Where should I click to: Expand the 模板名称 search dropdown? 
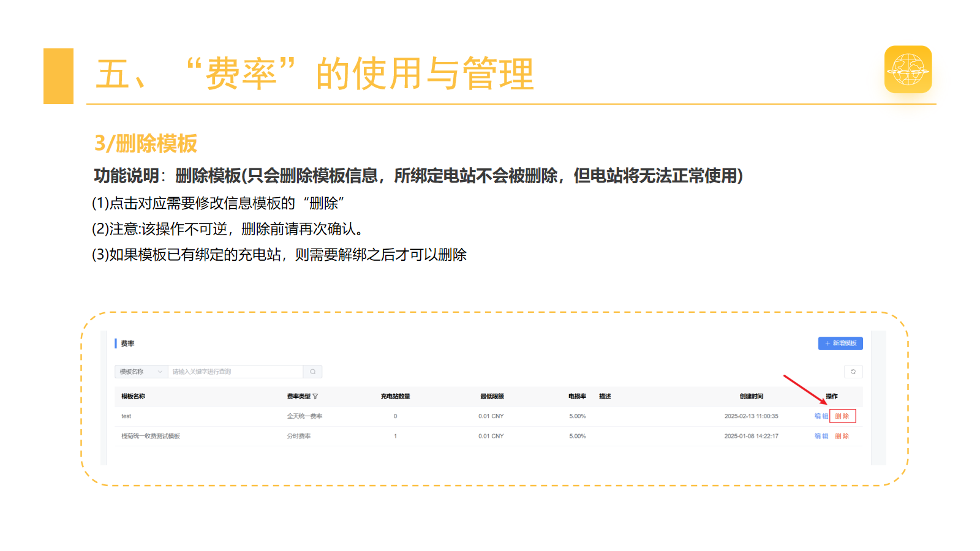(141, 372)
